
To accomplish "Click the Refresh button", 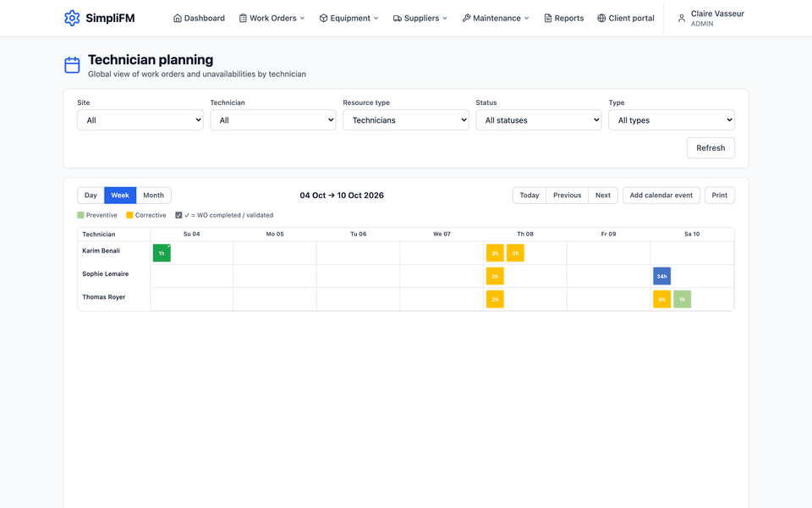I will [x=710, y=148].
